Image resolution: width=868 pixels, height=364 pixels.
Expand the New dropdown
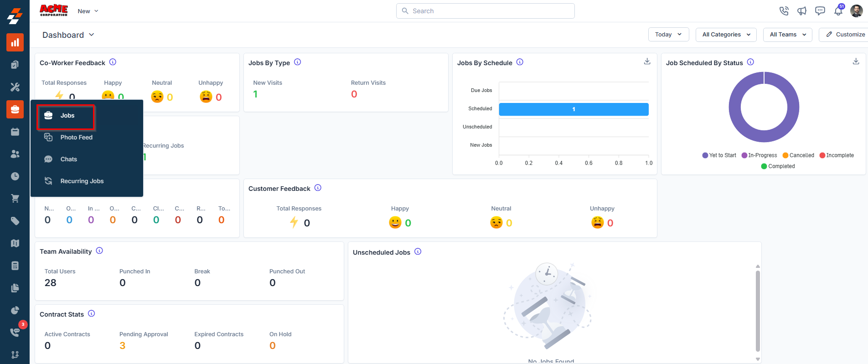[88, 11]
